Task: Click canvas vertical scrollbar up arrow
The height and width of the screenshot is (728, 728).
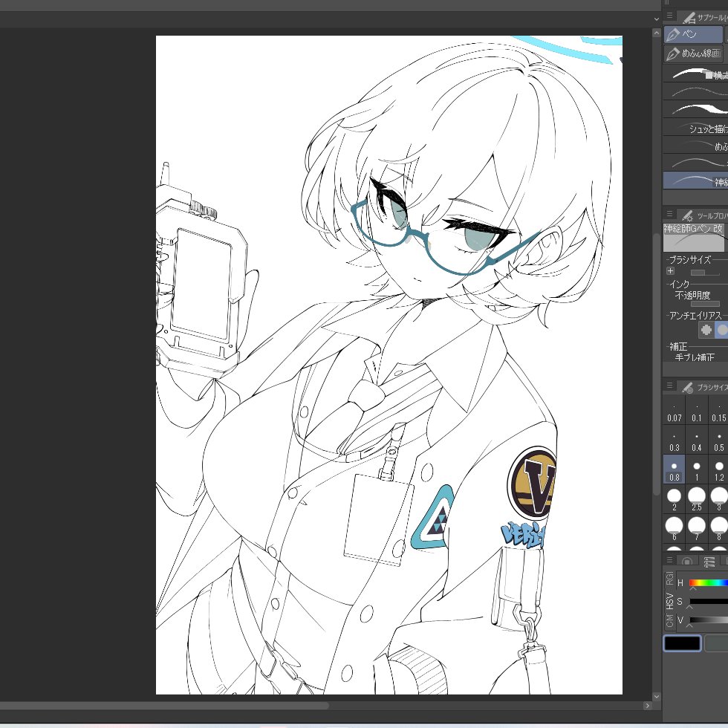Action: pyautogui.click(x=656, y=33)
